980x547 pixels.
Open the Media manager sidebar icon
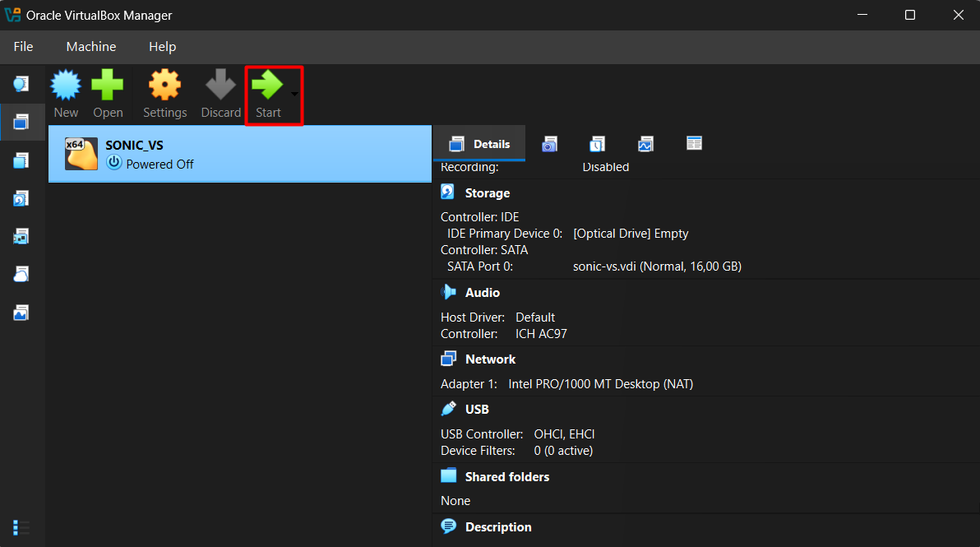coord(21,199)
